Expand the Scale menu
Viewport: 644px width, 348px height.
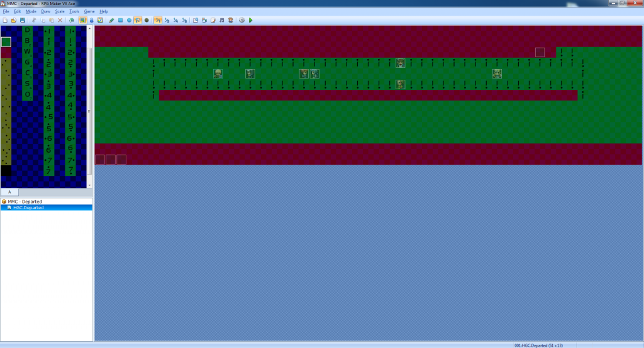pyautogui.click(x=60, y=11)
